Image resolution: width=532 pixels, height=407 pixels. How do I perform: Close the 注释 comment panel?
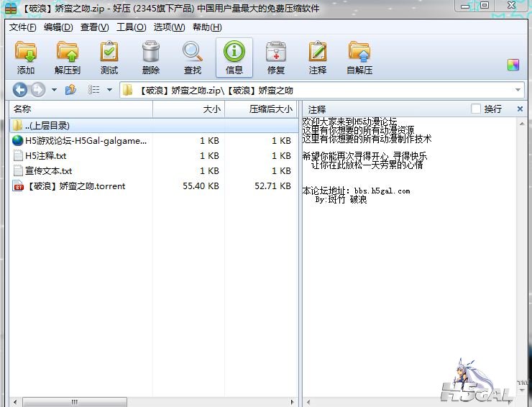[520, 109]
